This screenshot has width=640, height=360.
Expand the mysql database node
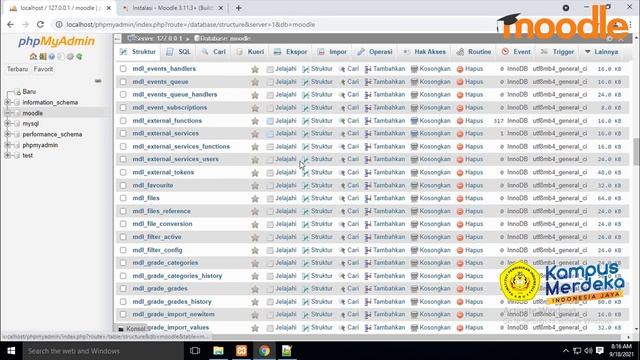click(7, 123)
